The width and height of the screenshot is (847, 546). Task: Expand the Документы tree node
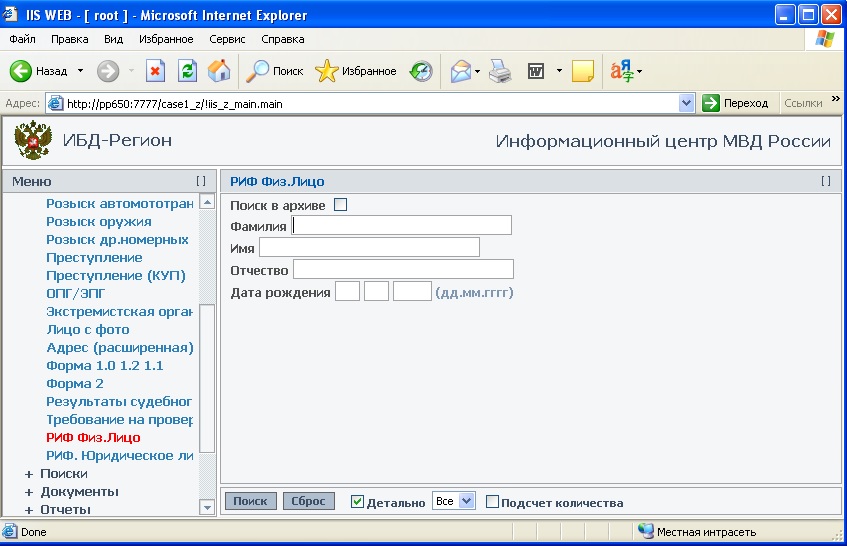pyautogui.click(x=29, y=492)
